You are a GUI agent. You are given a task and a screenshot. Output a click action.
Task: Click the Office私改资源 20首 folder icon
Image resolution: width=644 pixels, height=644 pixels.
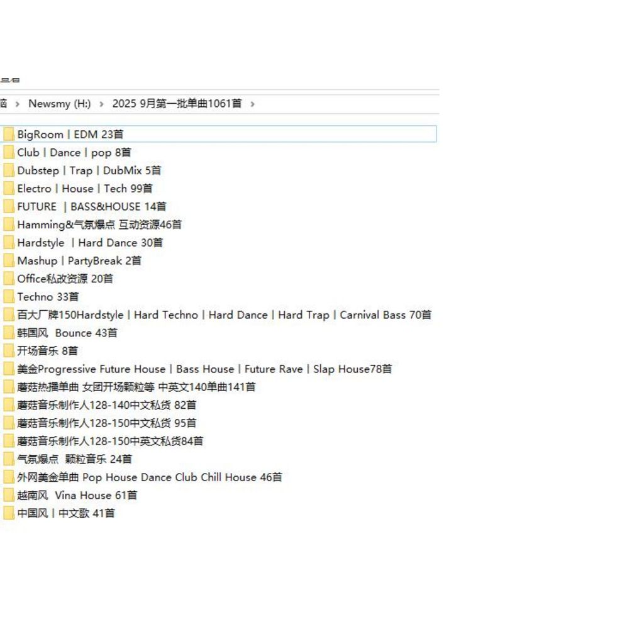click(x=9, y=279)
